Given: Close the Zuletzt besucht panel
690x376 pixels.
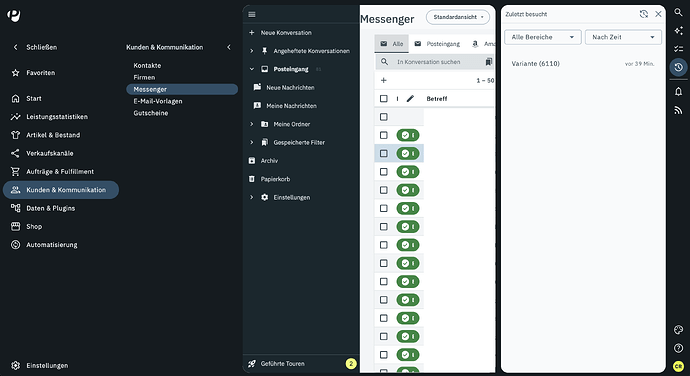Looking at the screenshot, I should (x=658, y=14).
